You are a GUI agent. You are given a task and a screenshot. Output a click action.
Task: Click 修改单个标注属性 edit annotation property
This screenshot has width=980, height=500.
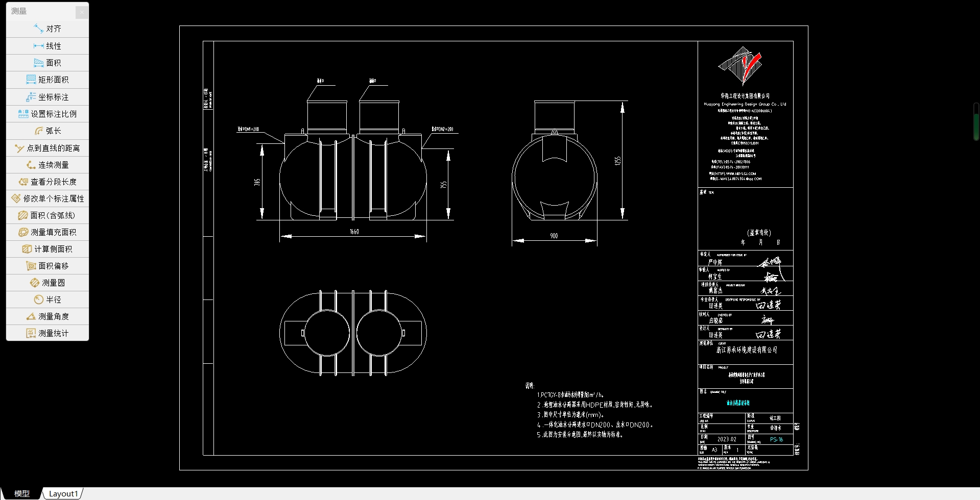47,198
